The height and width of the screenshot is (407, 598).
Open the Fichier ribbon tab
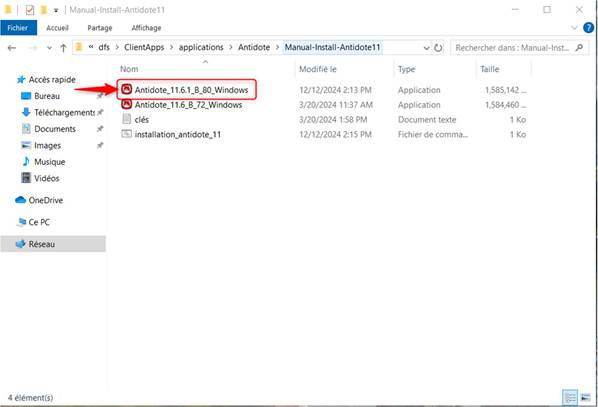pyautogui.click(x=18, y=28)
